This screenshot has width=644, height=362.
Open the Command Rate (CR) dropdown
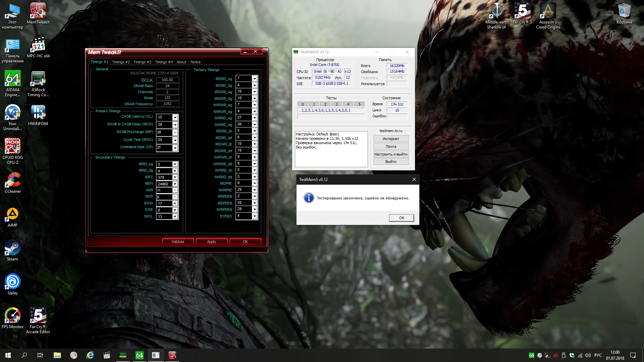click(175, 148)
